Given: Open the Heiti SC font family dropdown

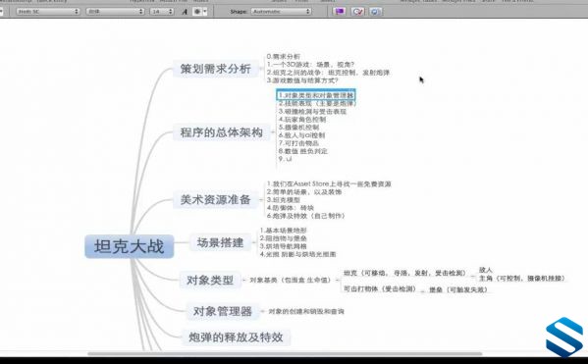Looking at the screenshot, I should [48, 12].
